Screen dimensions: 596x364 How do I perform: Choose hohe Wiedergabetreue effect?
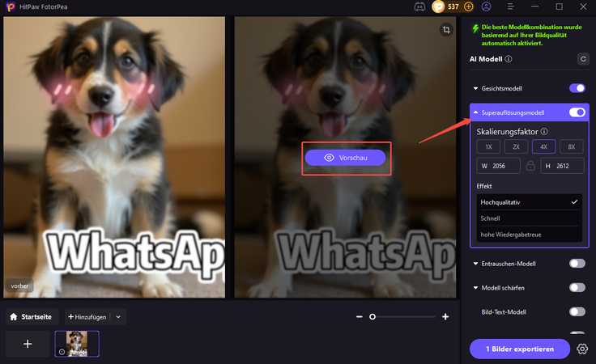(529, 235)
